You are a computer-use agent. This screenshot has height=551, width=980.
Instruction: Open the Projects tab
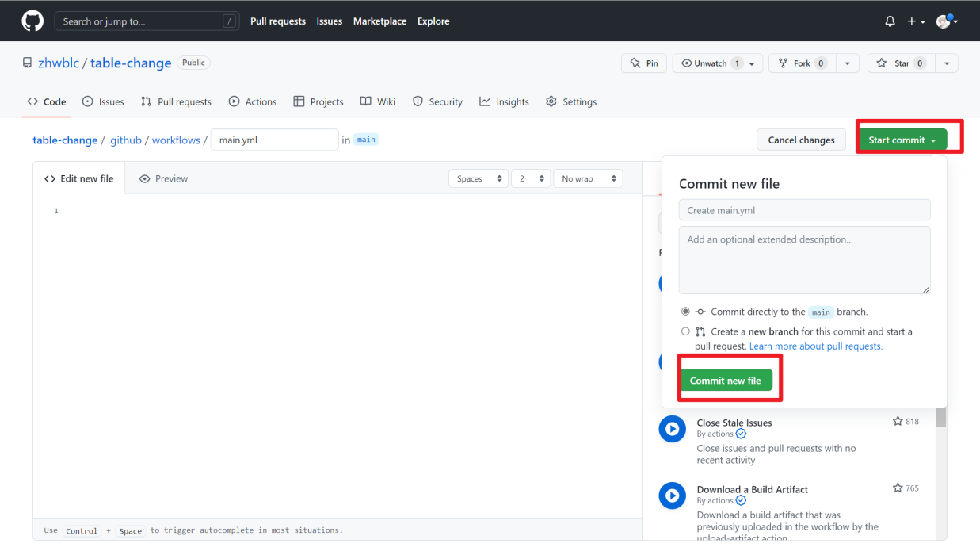(318, 101)
